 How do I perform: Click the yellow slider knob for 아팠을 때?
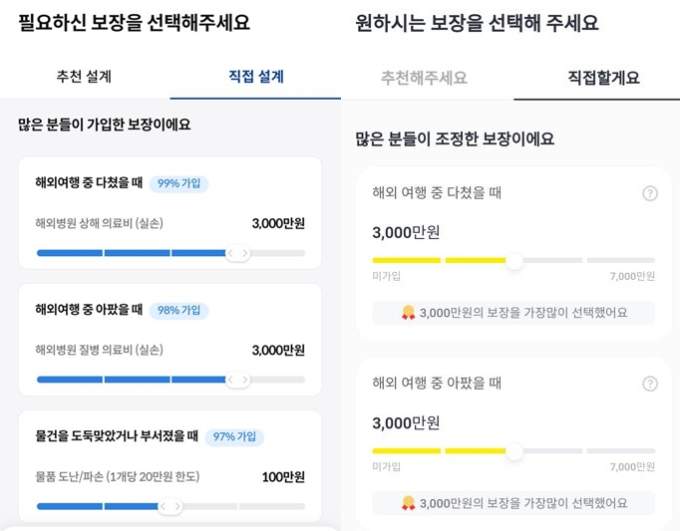[x=514, y=451]
